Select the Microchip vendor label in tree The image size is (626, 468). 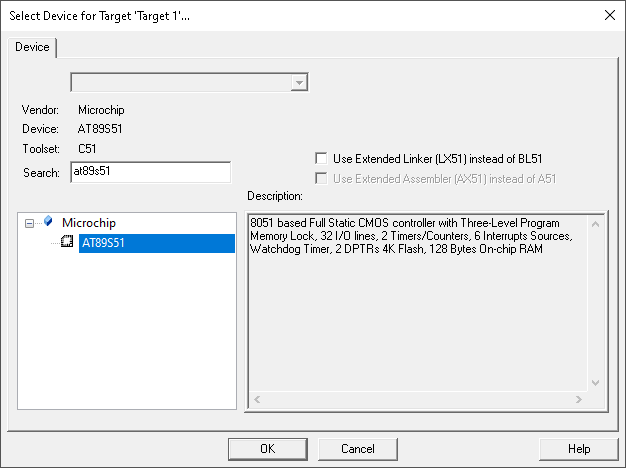coord(87,222)
